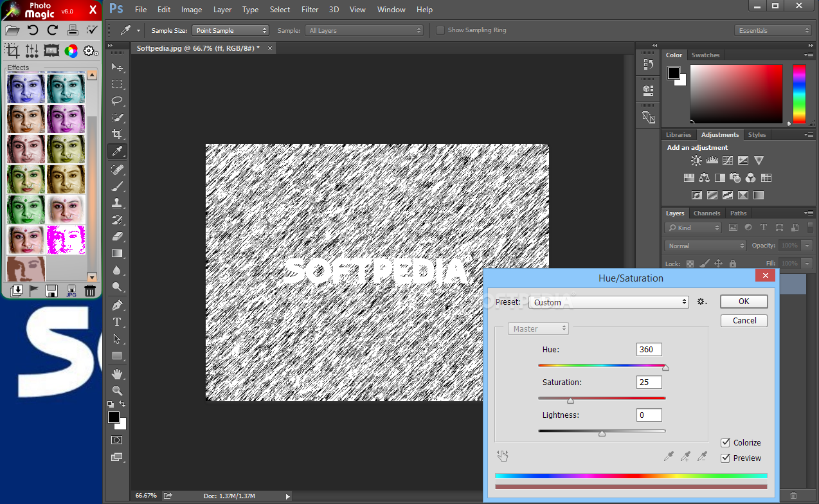Switch to the Swatches tab

click(x=705, y=55)
